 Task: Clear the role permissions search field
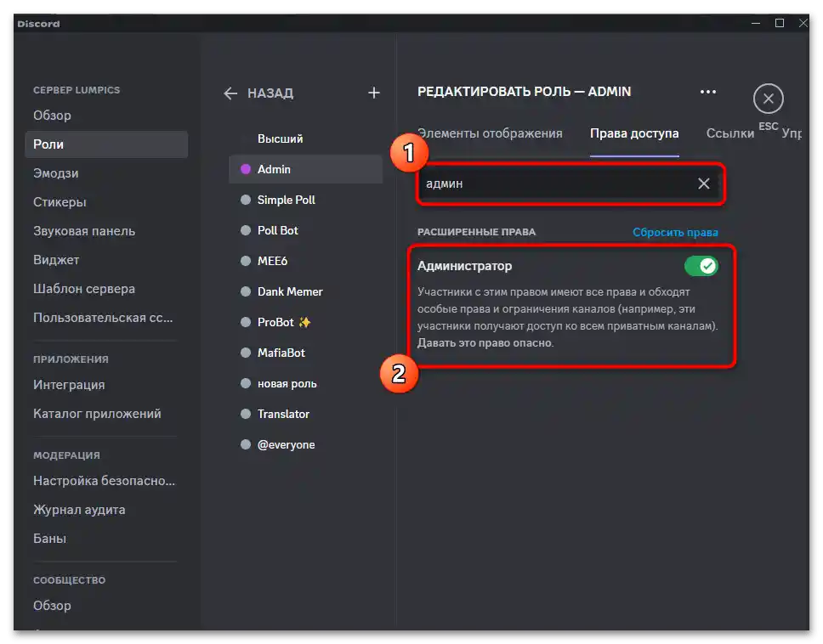coord(703,184)
